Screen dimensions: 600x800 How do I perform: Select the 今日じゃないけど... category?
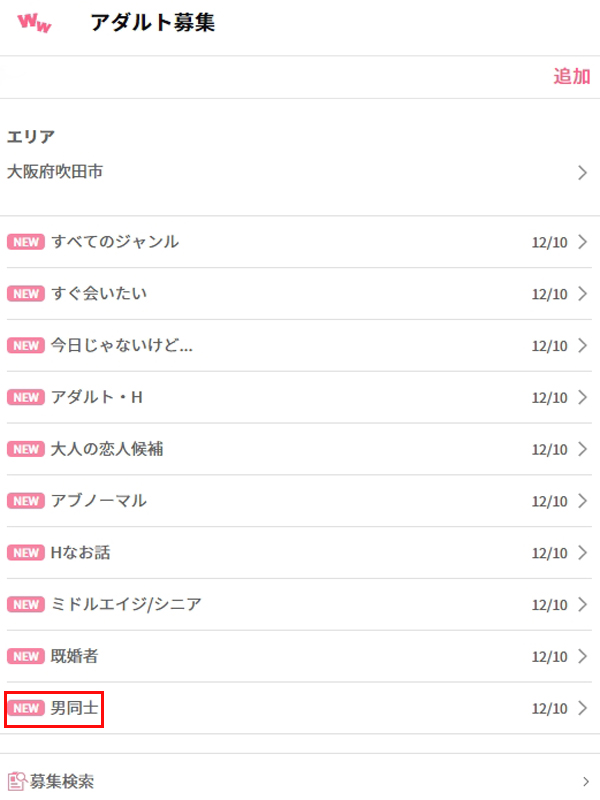[121, 345]
